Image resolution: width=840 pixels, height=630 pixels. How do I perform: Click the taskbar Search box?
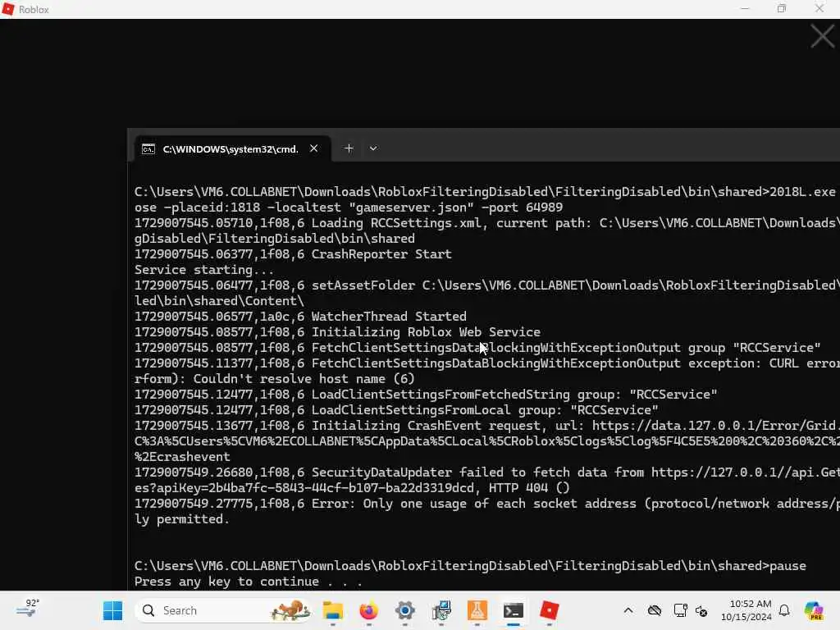coord(223,610)
